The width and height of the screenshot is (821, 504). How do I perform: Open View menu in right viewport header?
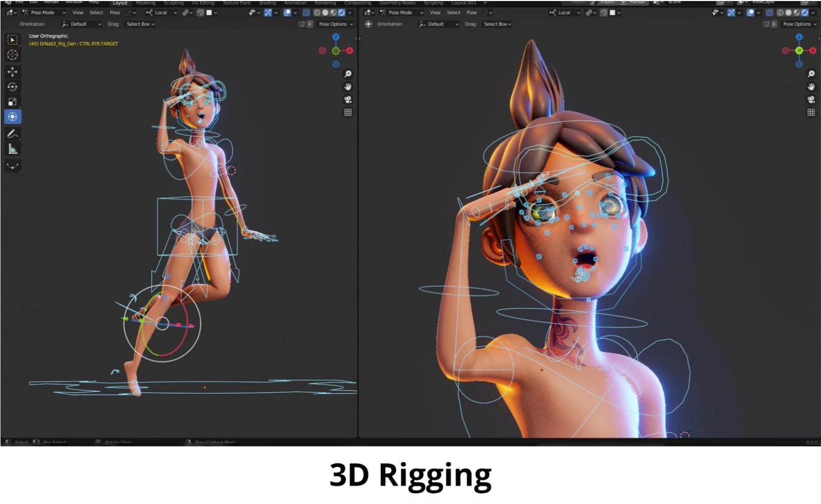pos(435,12)
